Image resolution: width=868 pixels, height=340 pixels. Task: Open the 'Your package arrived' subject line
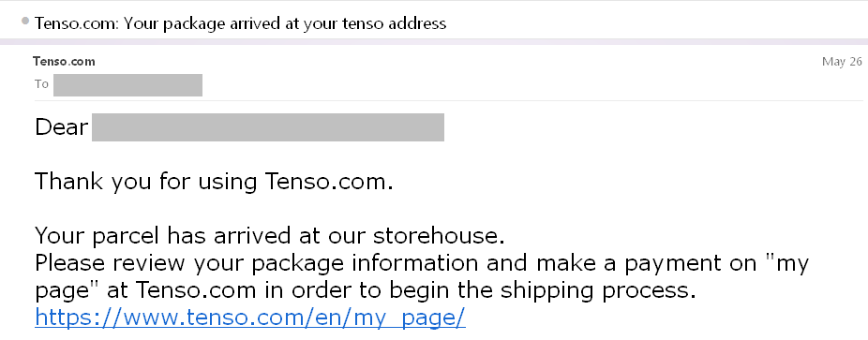click(x=240, y=23)
